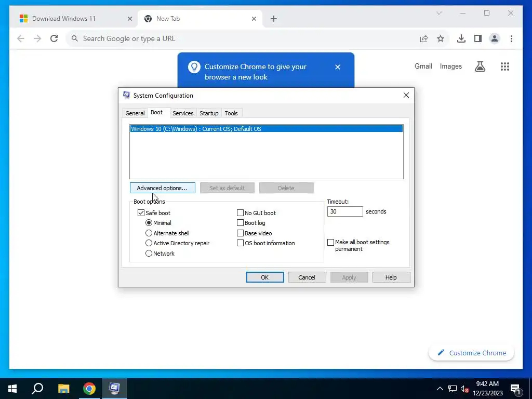Screen dimensions: 532x399
Task: Close the New Tab tab
Action: pos(254,19)
